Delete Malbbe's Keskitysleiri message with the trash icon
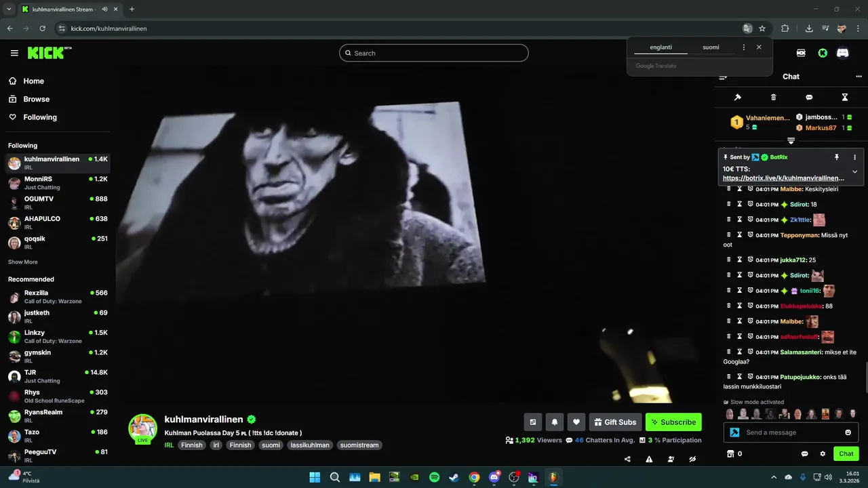The image size is (868, 488). point(729,189)
